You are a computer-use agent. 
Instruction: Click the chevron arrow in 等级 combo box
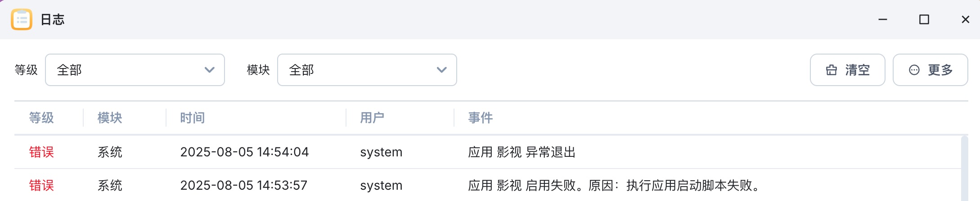click(x=209, y=70)
